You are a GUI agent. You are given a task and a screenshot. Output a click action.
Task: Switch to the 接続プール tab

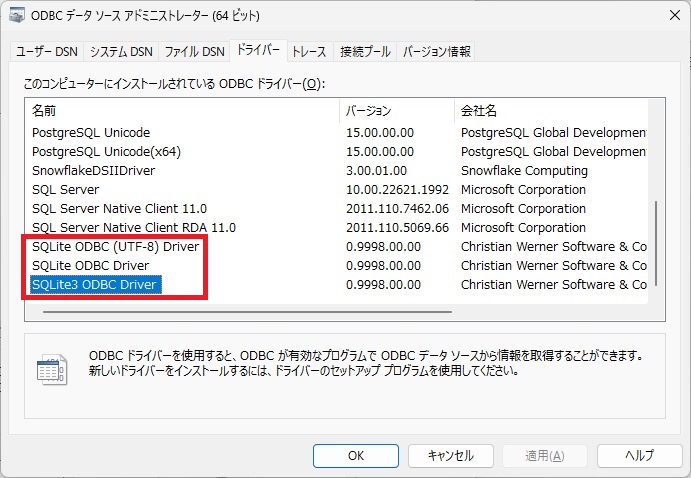365,52
